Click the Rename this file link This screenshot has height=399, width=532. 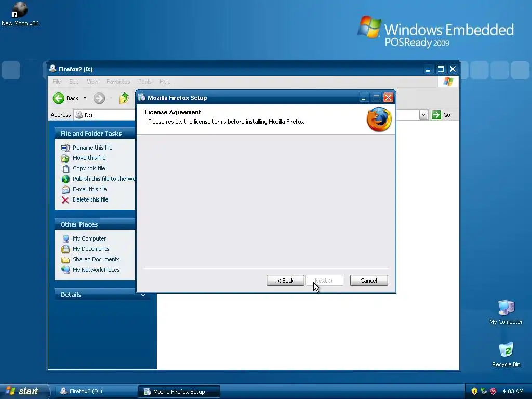[92, 148]
